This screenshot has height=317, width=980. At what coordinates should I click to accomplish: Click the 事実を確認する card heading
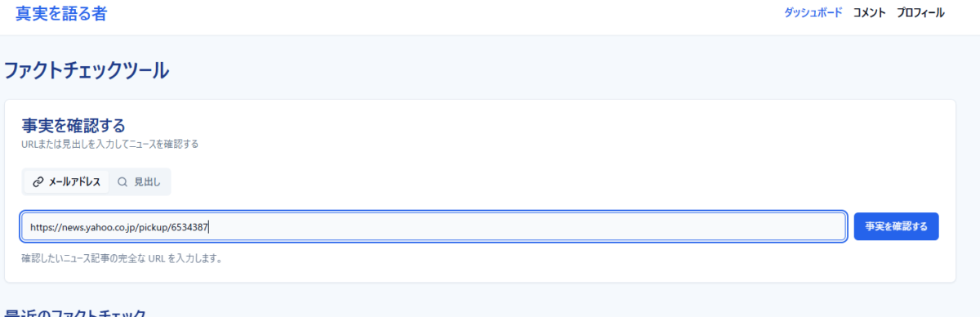tap(73, 125)
